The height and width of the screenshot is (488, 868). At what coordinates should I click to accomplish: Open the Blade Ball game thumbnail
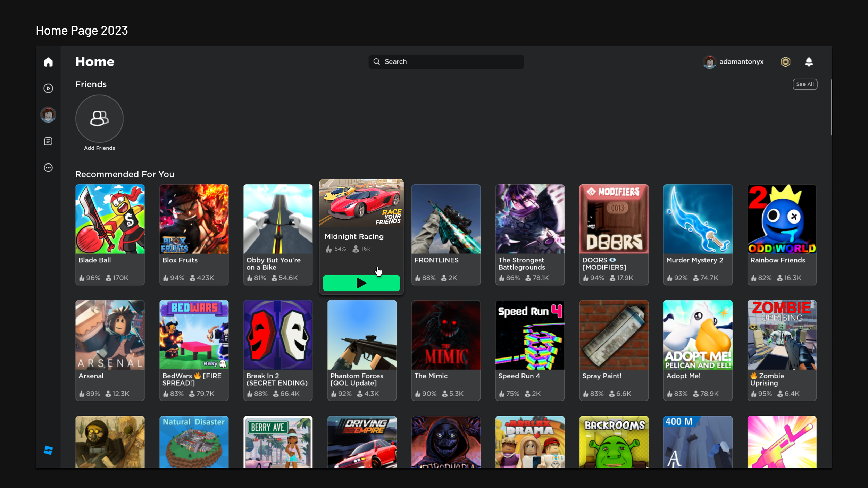tap(110, 219)
